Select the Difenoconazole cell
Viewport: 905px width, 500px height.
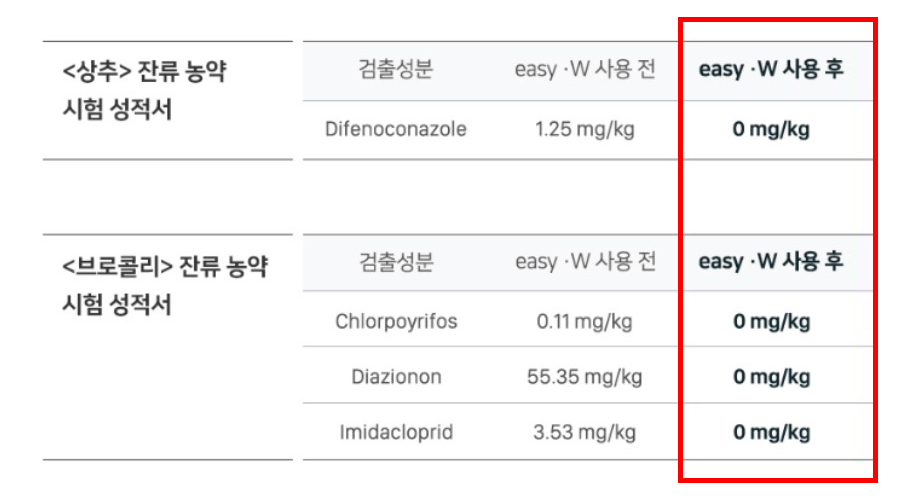(396, 129)
